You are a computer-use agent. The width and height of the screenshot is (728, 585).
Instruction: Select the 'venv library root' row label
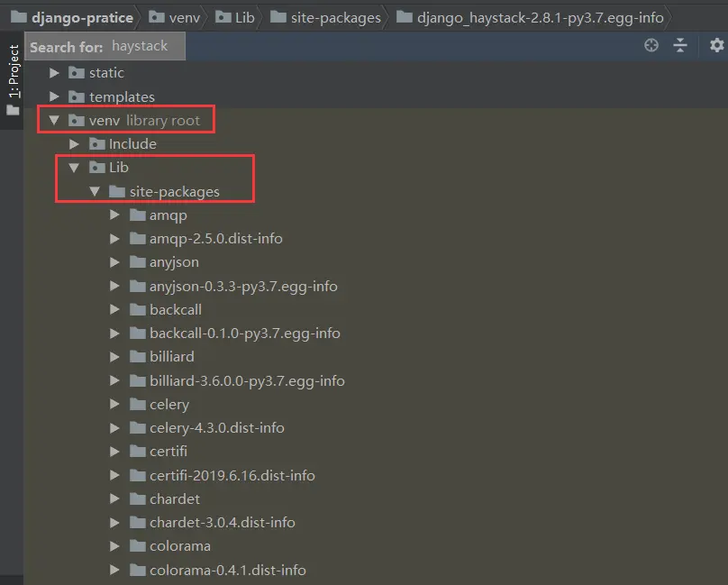click(144, 121)
